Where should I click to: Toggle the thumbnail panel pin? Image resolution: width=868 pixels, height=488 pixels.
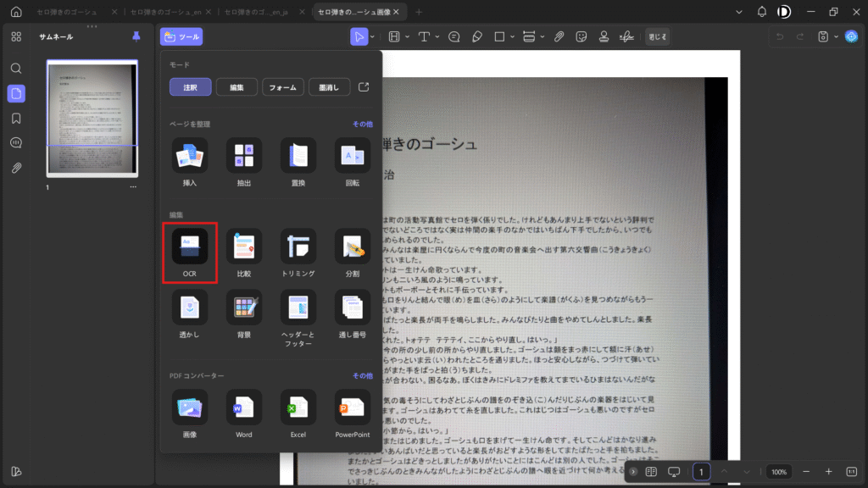pos(136,36)
